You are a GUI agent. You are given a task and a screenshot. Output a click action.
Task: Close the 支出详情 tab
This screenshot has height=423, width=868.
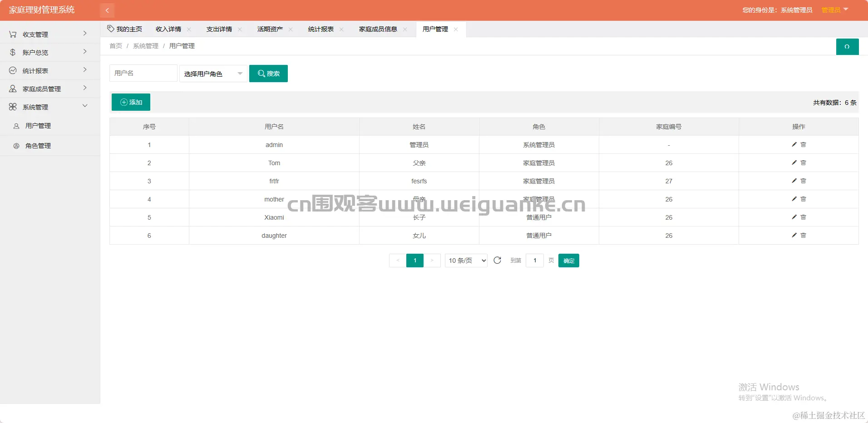(240, 30)
